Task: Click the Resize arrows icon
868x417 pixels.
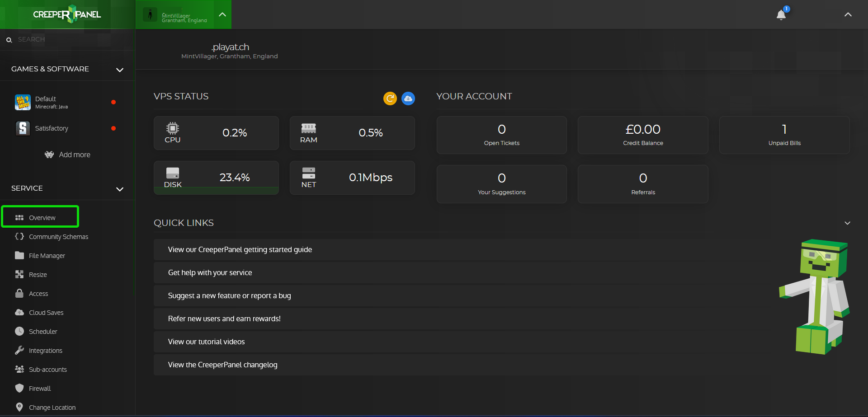Action: [19, 274]
